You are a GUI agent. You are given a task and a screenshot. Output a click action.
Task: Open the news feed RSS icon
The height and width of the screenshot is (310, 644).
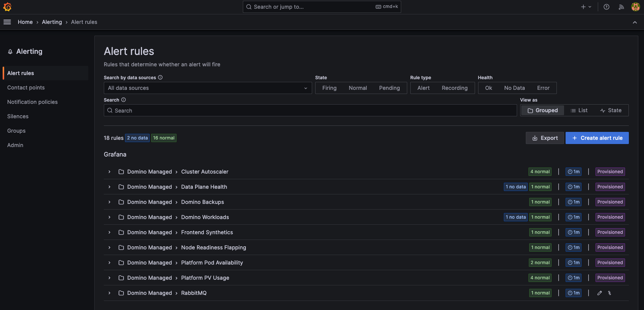[x=621, y=7]
